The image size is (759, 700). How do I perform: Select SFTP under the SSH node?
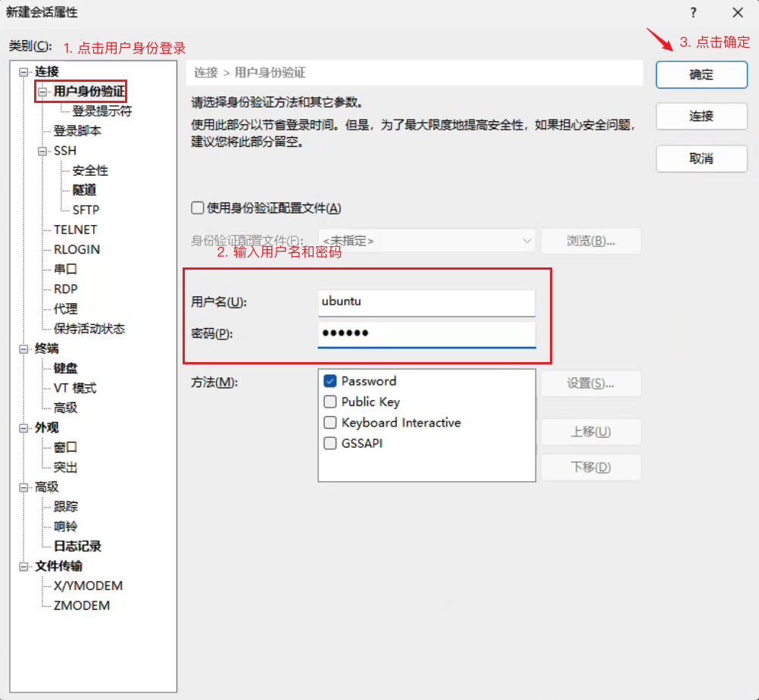[x=86, y=210]
